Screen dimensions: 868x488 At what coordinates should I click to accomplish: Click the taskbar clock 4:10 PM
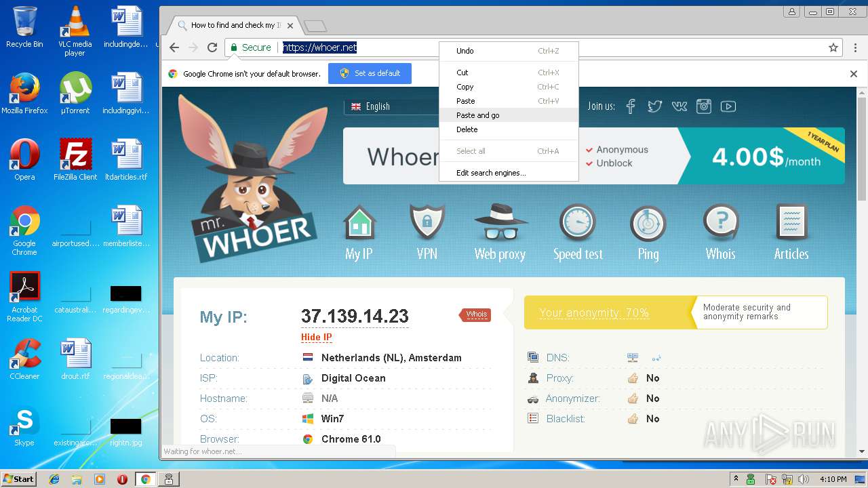(833, 479)
